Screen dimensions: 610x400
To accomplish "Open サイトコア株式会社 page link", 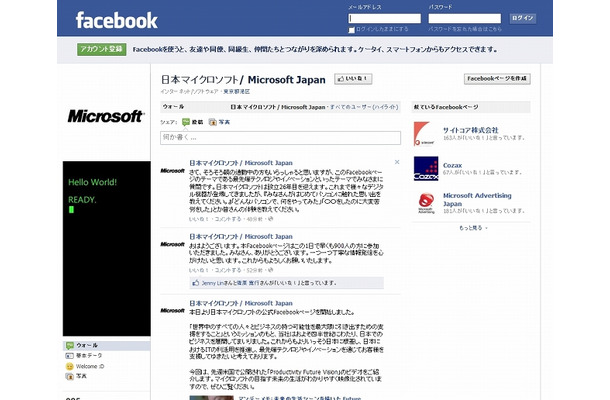I will click(470, 130).
